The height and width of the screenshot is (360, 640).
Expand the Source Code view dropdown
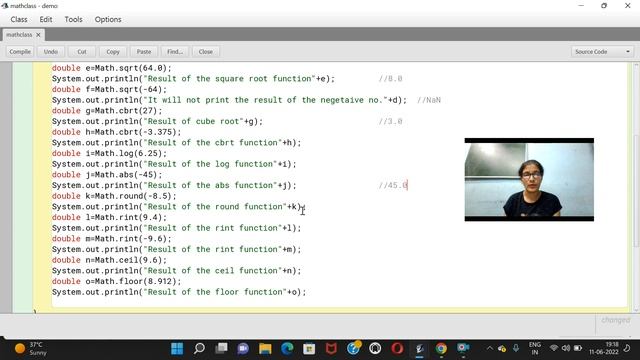click(x=602, y=52)
